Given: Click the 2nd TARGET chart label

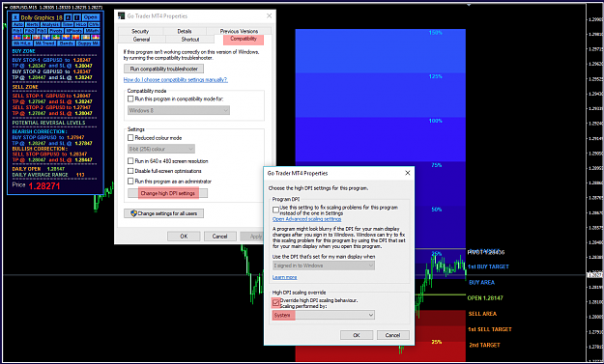Looking at the screenshot, I should click(484, 345).
